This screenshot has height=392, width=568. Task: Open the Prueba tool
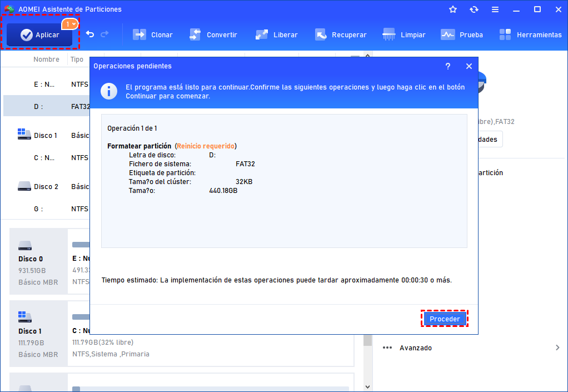tap(461, 34)
